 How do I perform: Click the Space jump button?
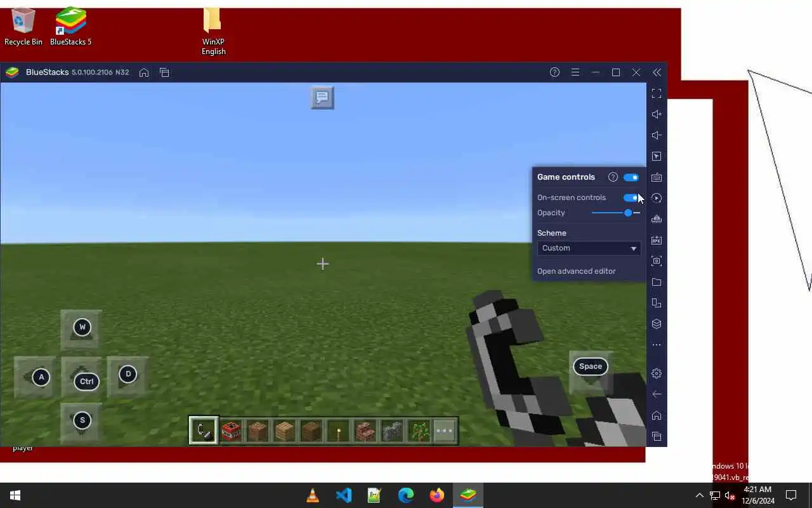tap(590, 366)
